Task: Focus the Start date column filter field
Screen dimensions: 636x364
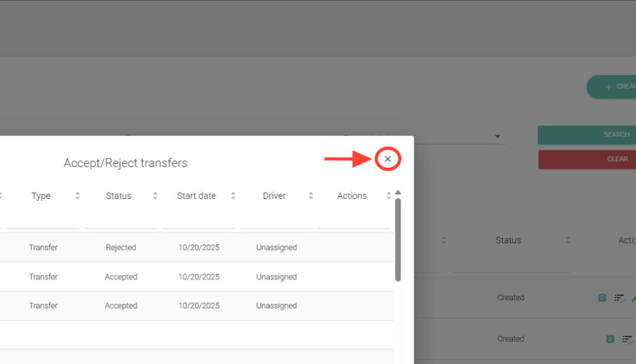Action: click(x=198, y=221)
